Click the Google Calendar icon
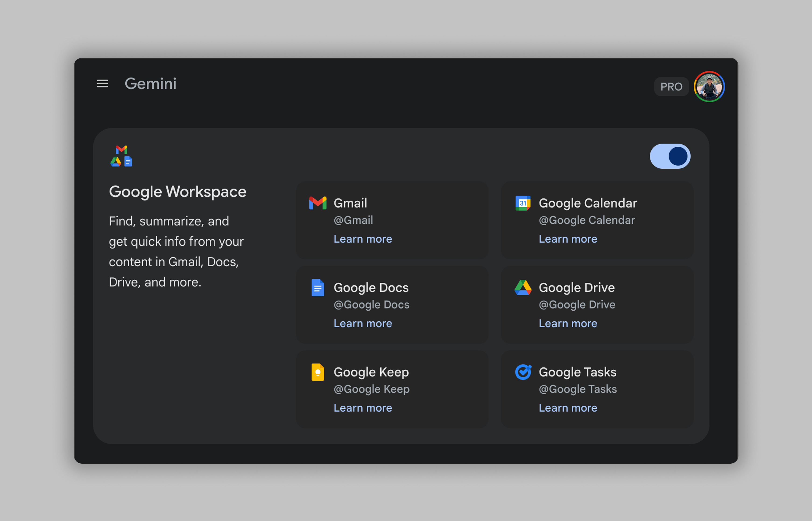The image size is (812, 521). coord(523,203)
